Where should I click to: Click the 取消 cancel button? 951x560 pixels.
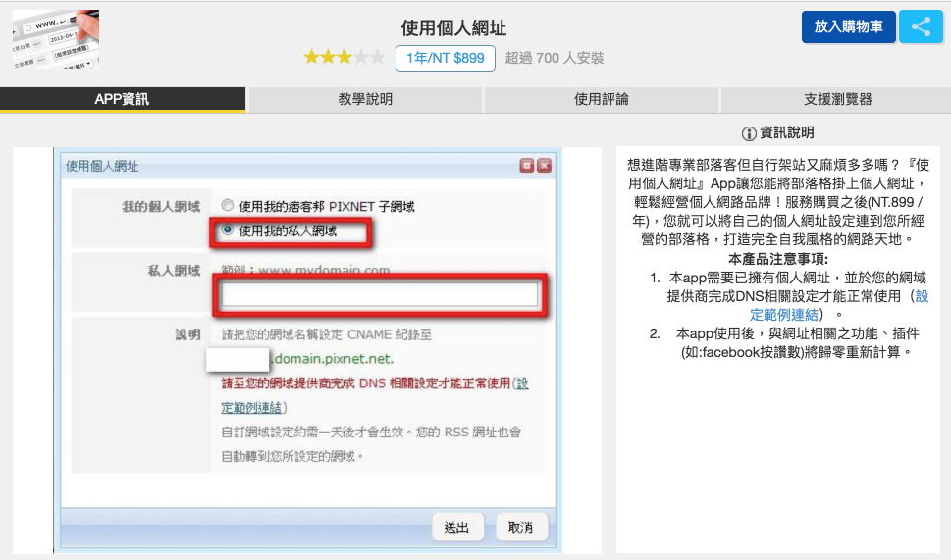(520, 528)
